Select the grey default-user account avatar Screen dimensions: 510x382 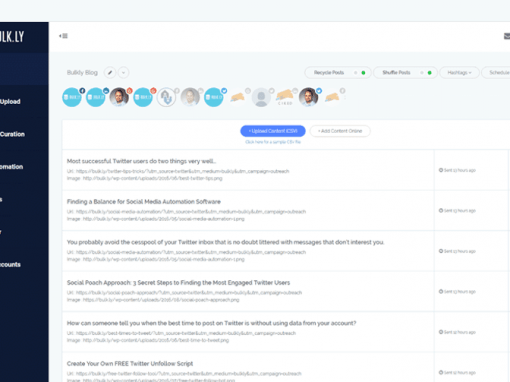(261, 97)
